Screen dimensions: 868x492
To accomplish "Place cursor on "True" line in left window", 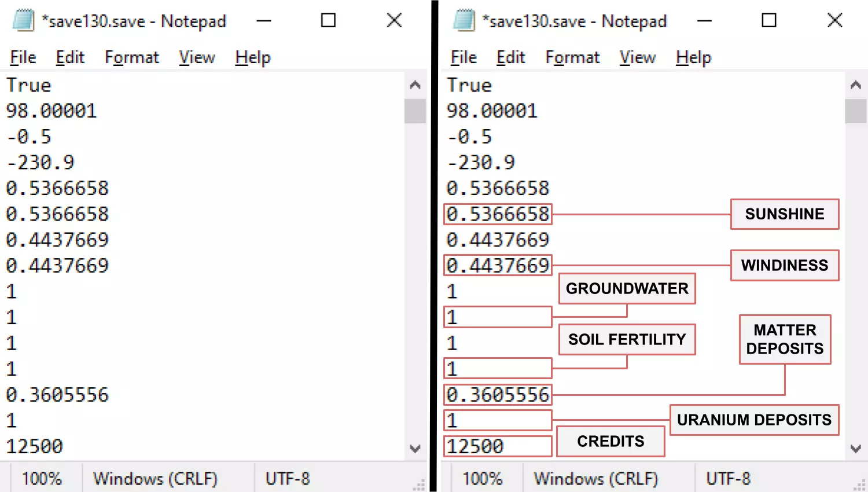I will point(29,85).
